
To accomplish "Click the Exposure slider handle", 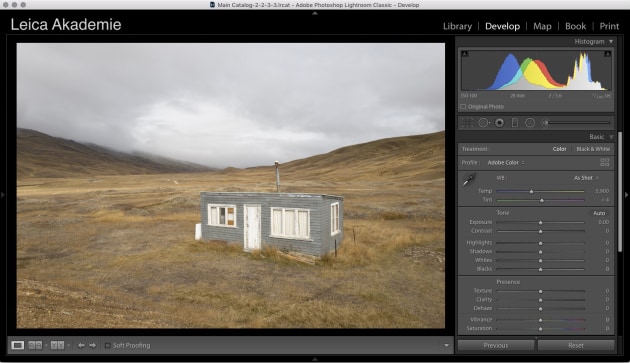I will click(540, 222).
